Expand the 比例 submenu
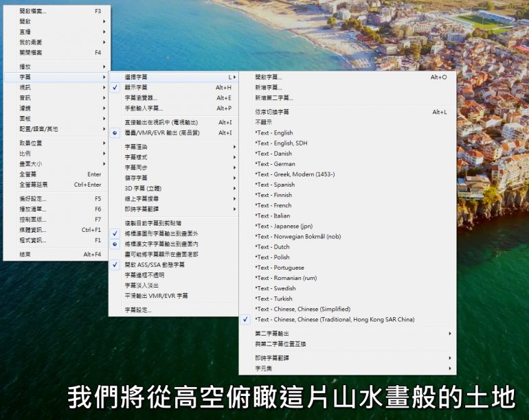The width and height of the screenshot is (529, 420). [56, 153]
